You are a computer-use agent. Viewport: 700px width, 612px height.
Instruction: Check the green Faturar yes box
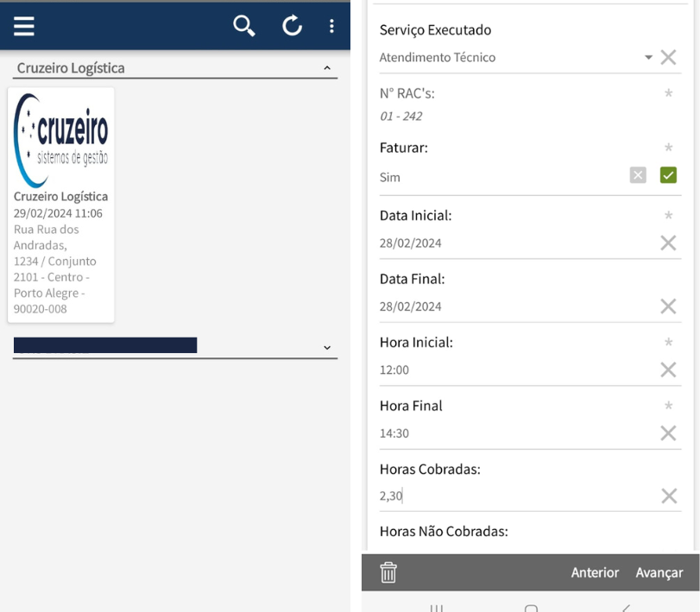click(x=667, y=176)
